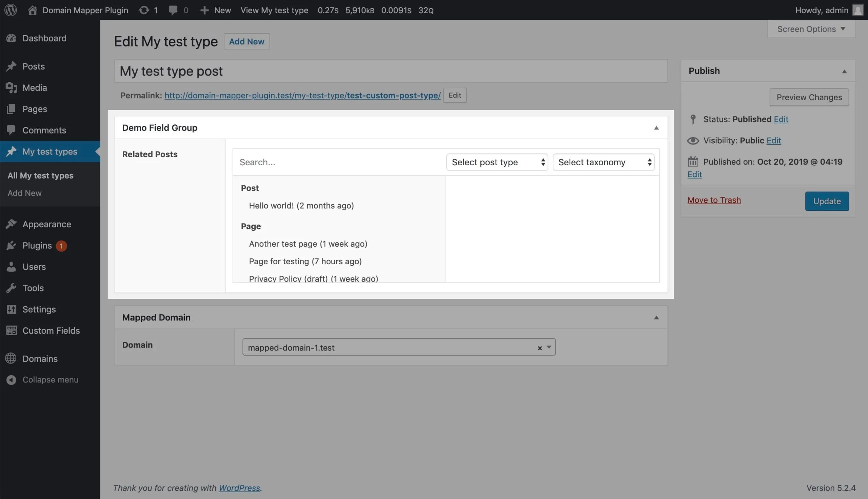Viewport: 868px width, 499px height.
Task: Click the Collapse menu arrow
Action: [x=11, y=380]
